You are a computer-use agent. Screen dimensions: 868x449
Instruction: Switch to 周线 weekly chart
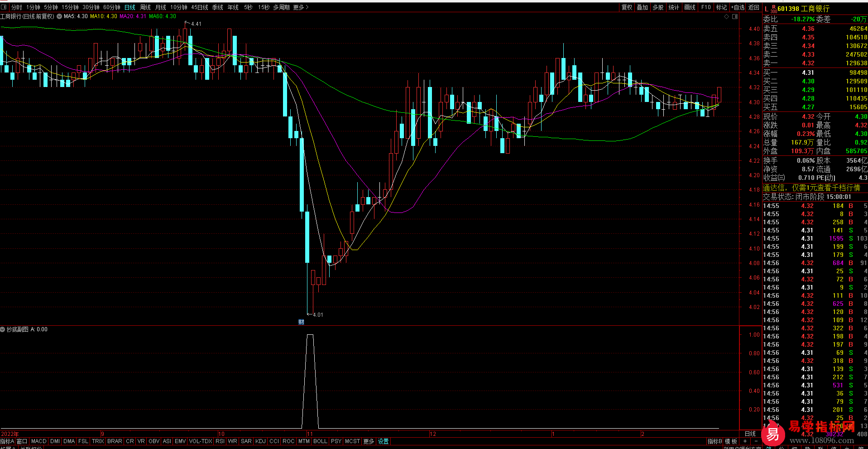click(x=145, y=7)
